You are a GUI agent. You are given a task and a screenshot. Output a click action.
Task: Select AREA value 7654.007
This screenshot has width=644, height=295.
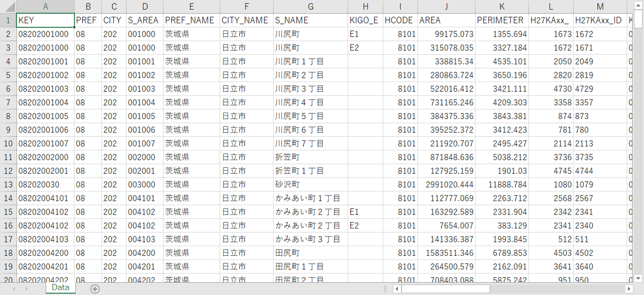(x=447, y=226)
